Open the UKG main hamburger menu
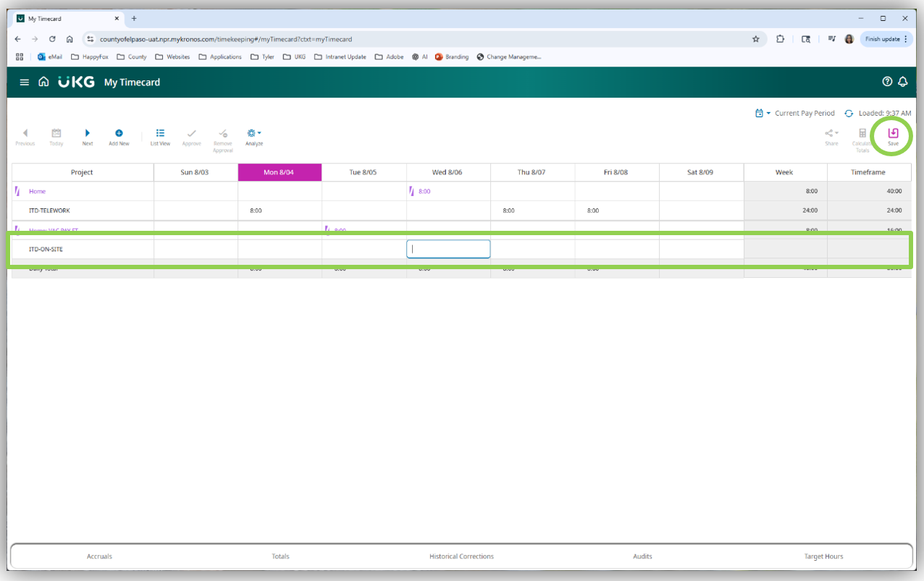The height and width of the screenshot is (581, 924). [x=25, y=82]
